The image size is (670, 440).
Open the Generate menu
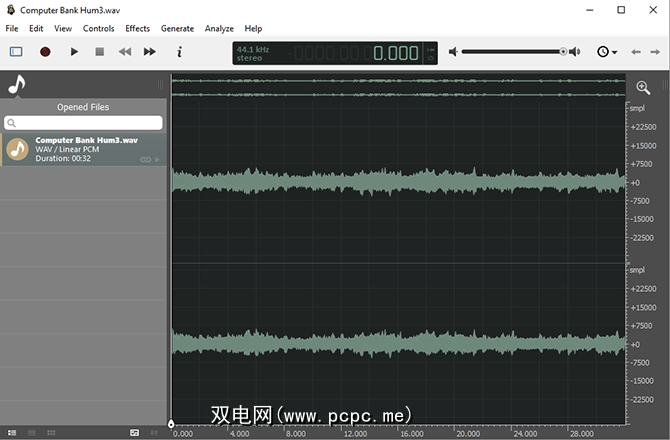coord(177,29)
